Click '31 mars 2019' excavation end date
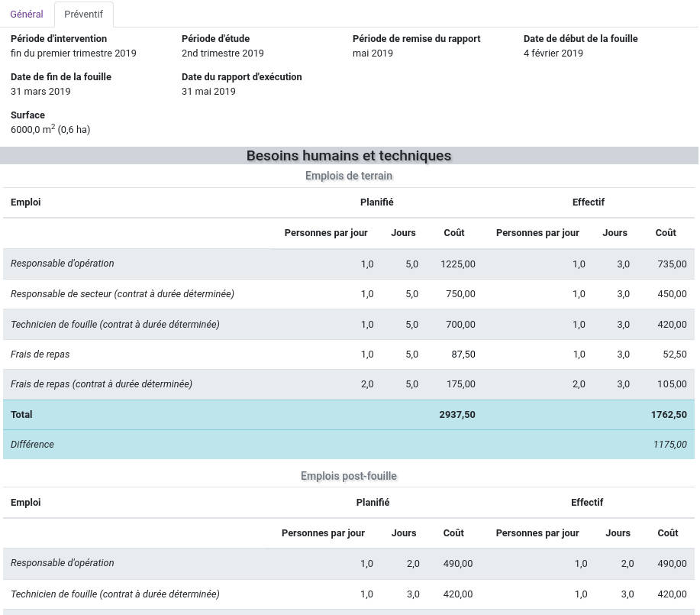Screen dimensions: 700x615 tap(40, 92)
